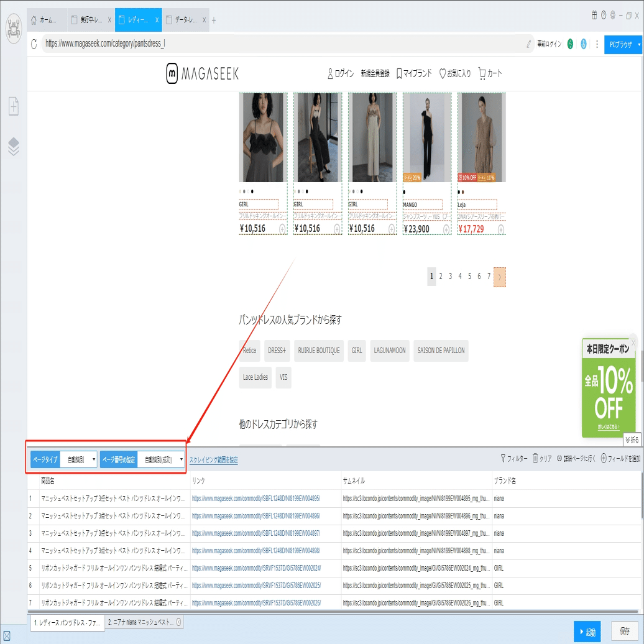The height and width of the screenshot is (644, 644).
Task: Open the new task document icon in sidebar
Action: point(14,106)
